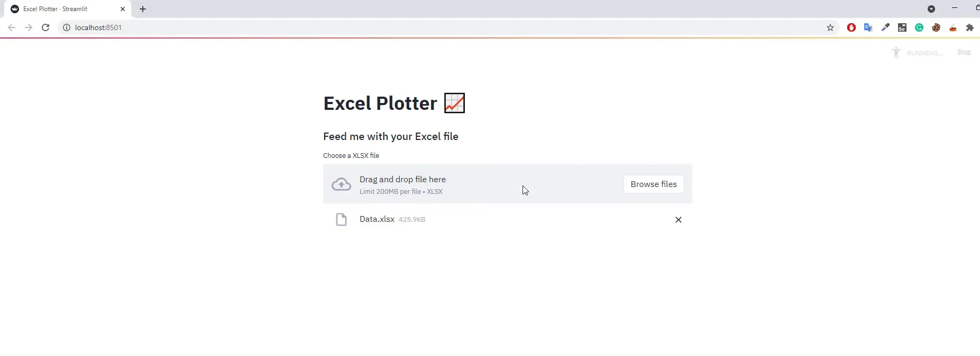The height and width of the screenshot is (356, 980).
Task: Click the Choose a XLSX file label
Action: tap(351, 155)
